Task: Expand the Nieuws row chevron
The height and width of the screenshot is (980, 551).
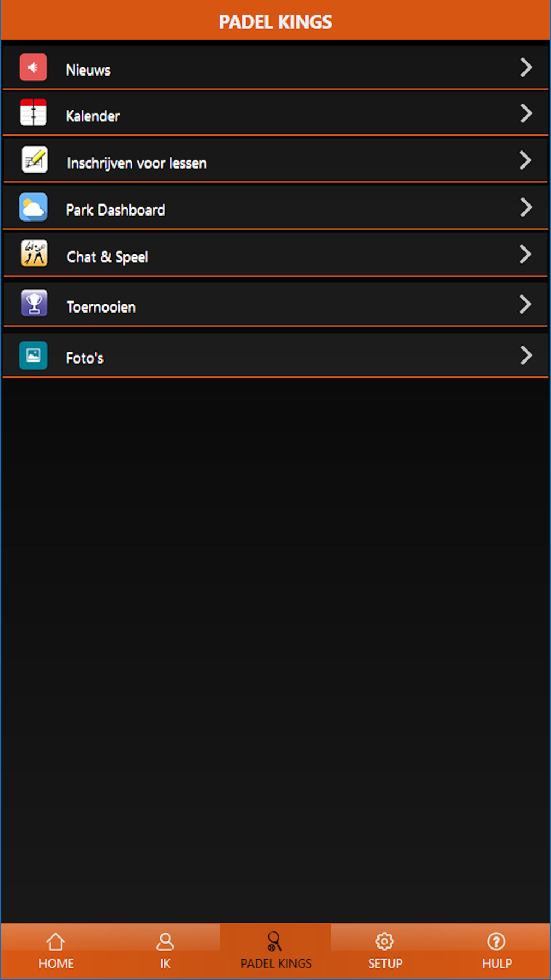Action: 526,67
